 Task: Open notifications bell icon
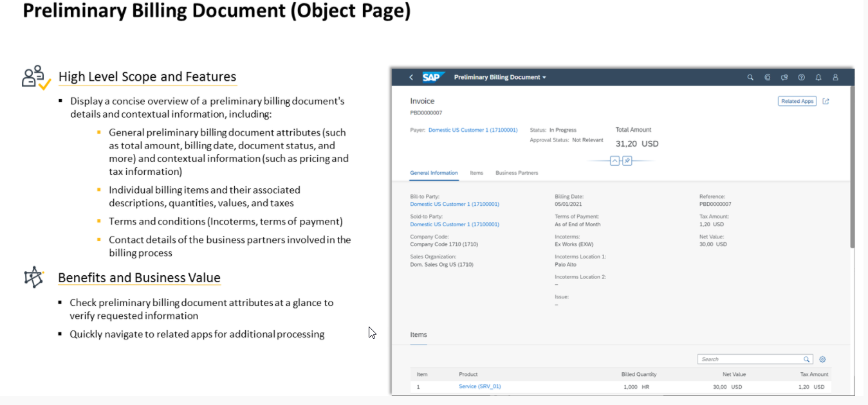[x=818, y=77]
